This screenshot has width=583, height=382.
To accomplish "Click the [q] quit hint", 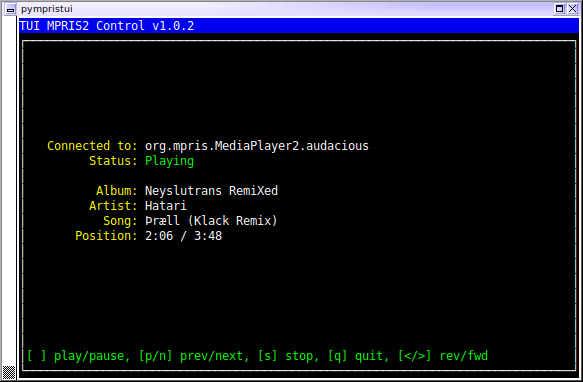I will 358,356.
